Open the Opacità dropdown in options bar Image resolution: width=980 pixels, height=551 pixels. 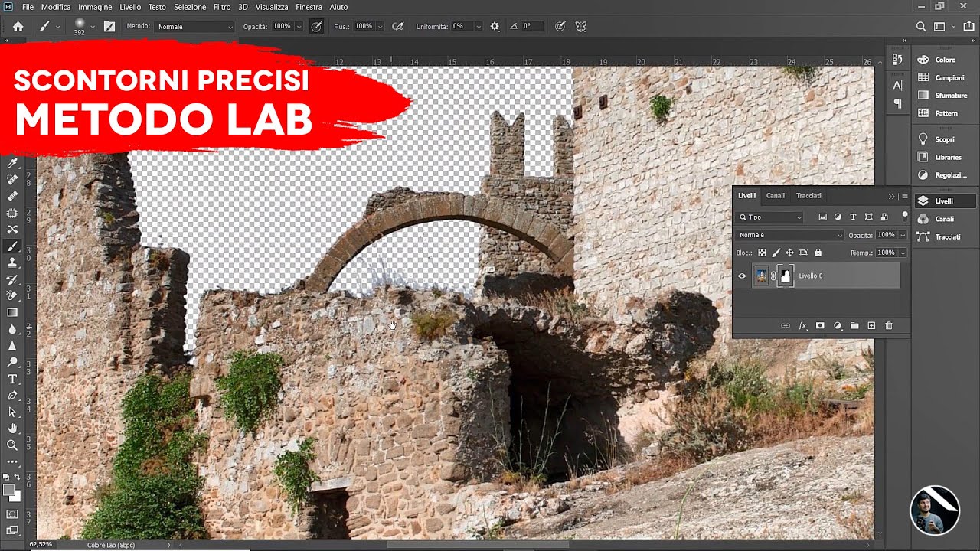click(x=298, y=26)
